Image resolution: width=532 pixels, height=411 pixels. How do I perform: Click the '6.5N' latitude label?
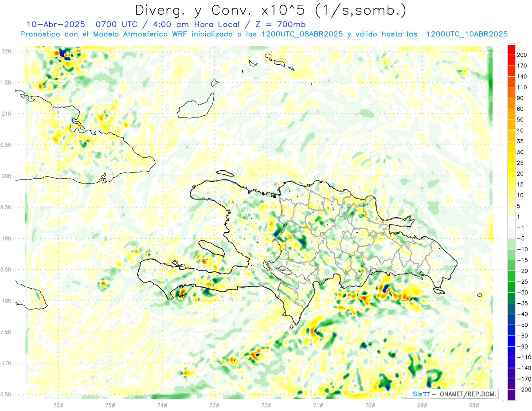tap(6, 394)
